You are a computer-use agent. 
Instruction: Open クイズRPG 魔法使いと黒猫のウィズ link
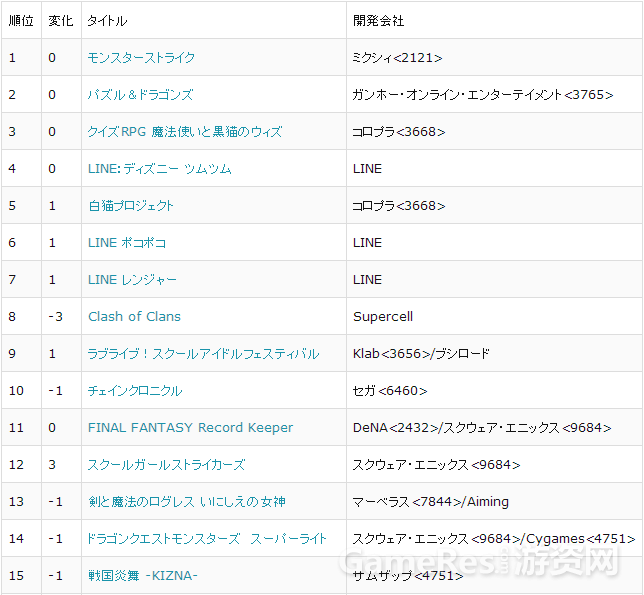pyautogui.click(x=185, y=131)
